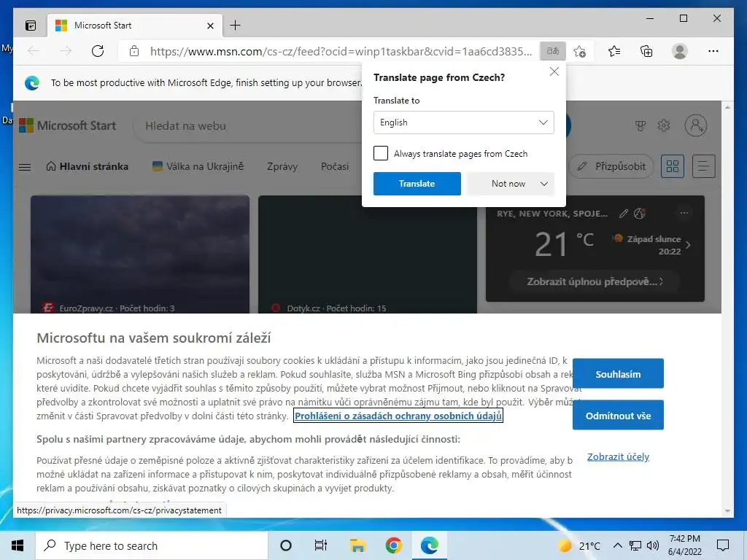Switch to list layout view
This screenshot has height=560, width=747.
click(704, 166)
